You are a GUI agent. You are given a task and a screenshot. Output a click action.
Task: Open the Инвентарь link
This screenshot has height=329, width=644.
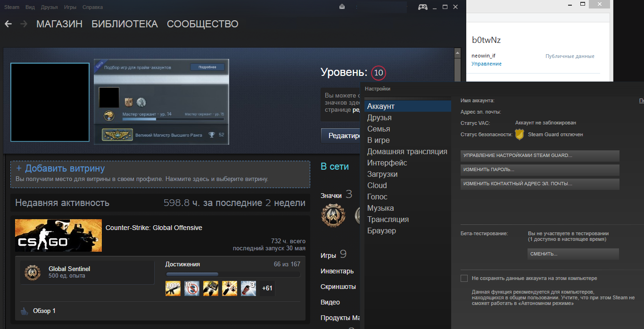point(337,271)
